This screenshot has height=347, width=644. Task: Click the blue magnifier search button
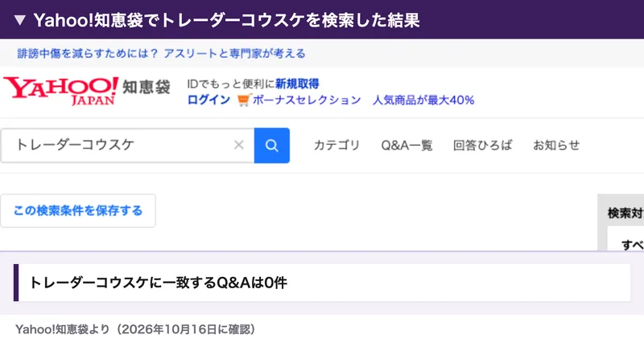(x=272, y=146)
